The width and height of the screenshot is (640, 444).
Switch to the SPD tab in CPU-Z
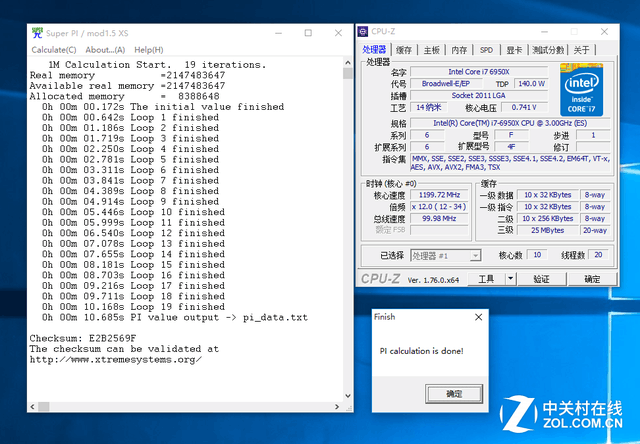[x=487, y=50]
